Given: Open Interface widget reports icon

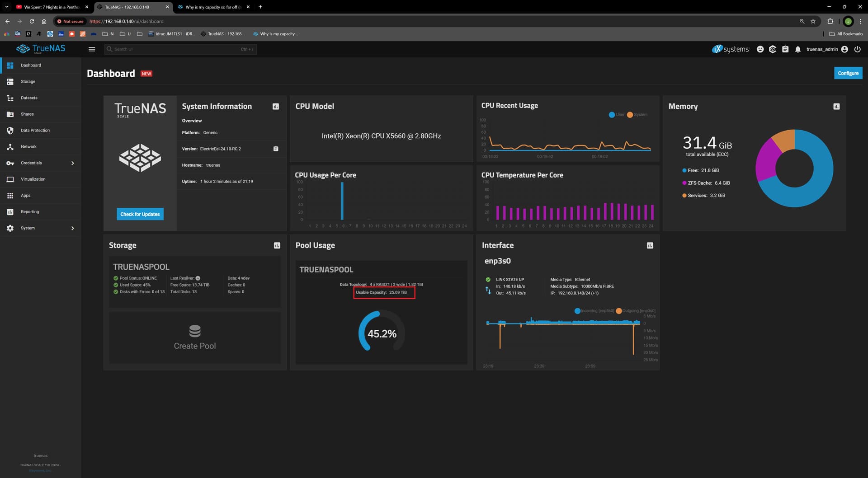Looking at the screenshot, I should pos(650,245).
